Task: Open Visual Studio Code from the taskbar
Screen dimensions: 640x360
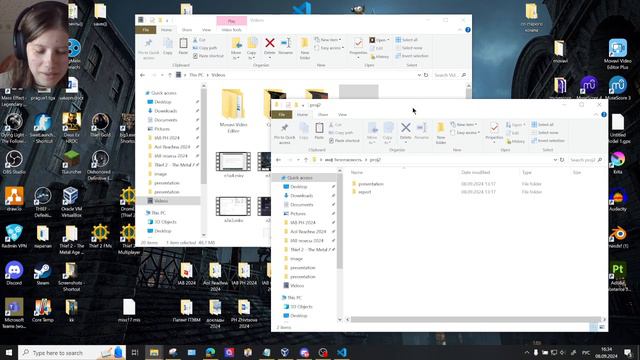Action: [x=342, y=352]
